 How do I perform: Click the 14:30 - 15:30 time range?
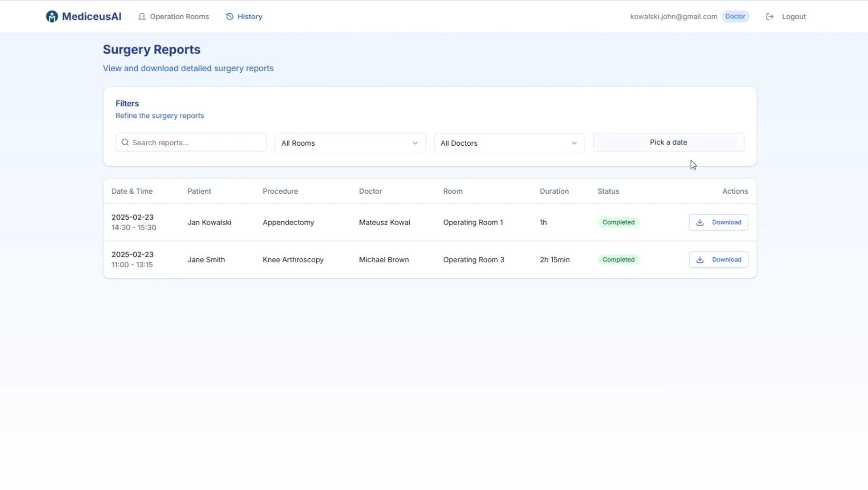coord(134,227)
